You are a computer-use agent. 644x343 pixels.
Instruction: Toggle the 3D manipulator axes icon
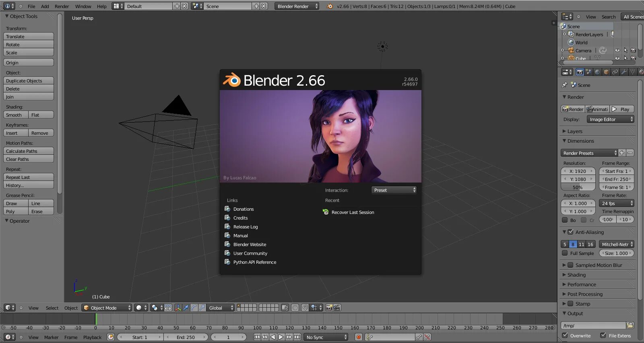point(178,308)
